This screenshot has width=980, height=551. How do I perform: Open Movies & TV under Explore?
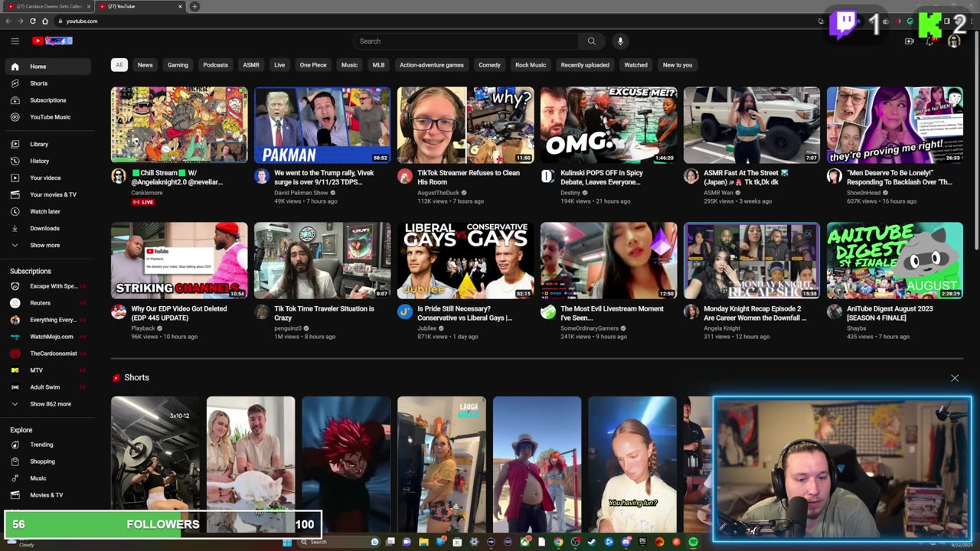47,495
